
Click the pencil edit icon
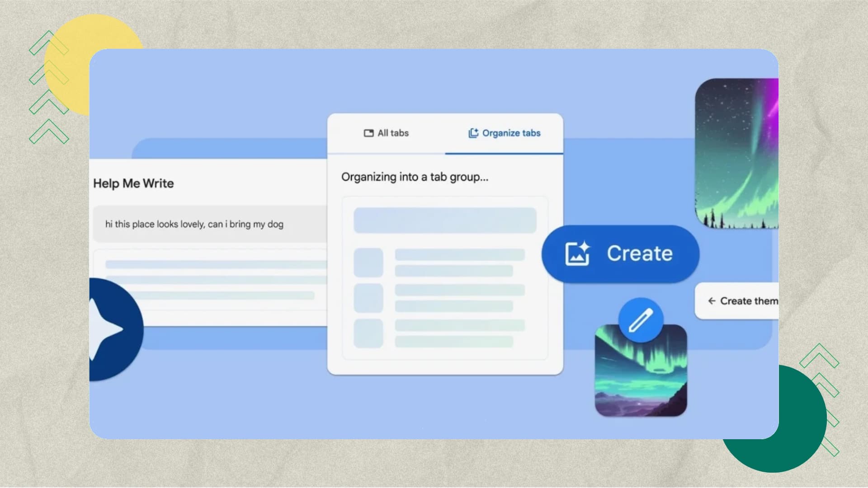(641, 320)
